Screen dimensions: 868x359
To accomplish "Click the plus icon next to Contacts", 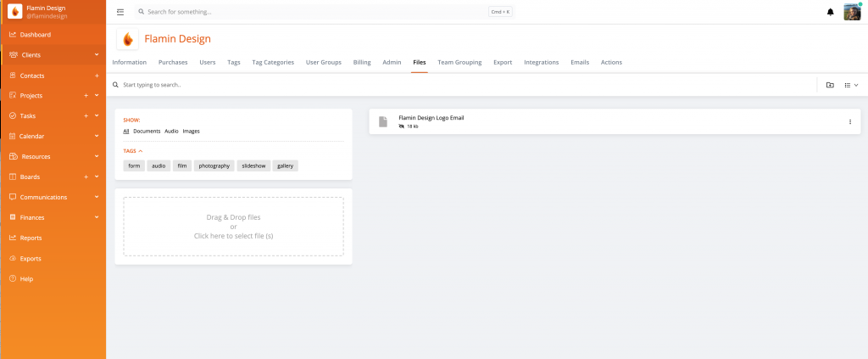I will pos(97,76).
